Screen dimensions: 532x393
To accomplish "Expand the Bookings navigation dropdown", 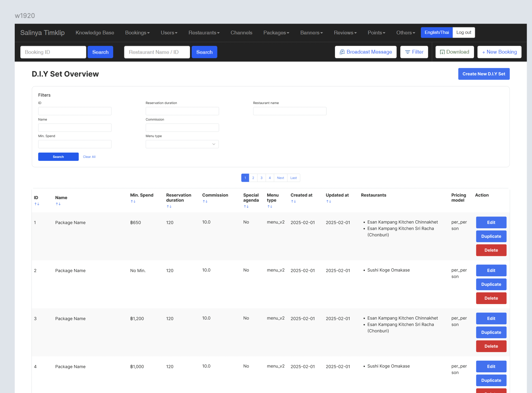I will pyautogui.click(x=137, y=33).
